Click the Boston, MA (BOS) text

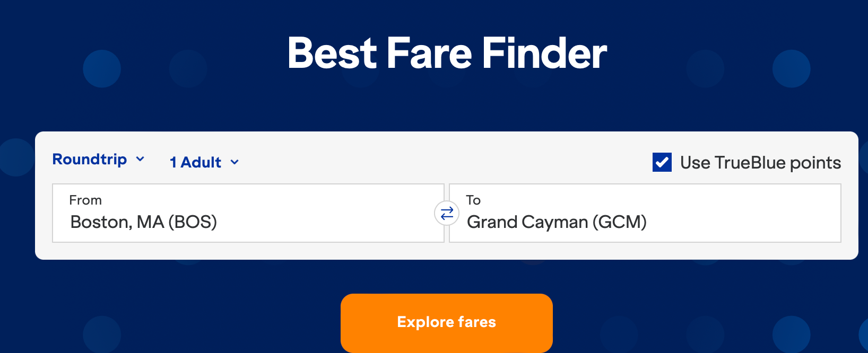click(x=143, y=222)
